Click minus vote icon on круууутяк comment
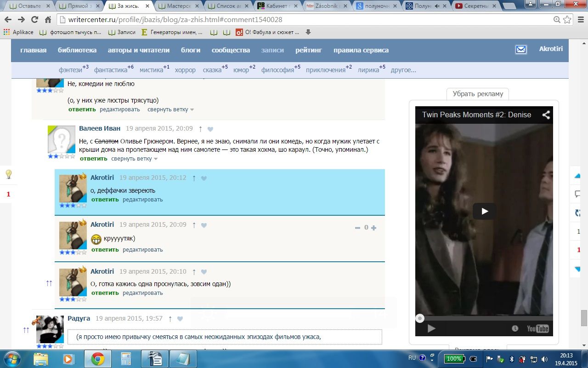 [357, 228]
